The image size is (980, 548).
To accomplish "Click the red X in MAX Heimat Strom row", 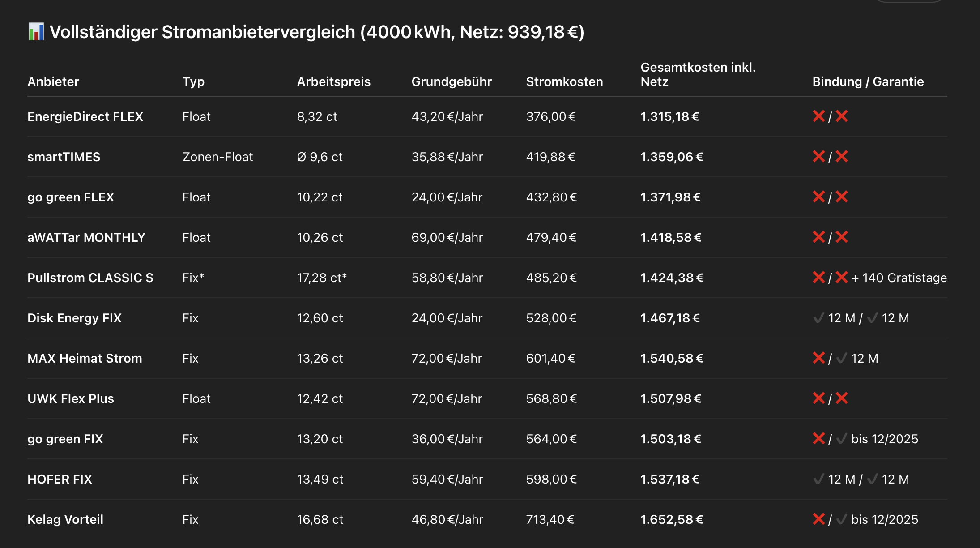I will tap(818, 358).
